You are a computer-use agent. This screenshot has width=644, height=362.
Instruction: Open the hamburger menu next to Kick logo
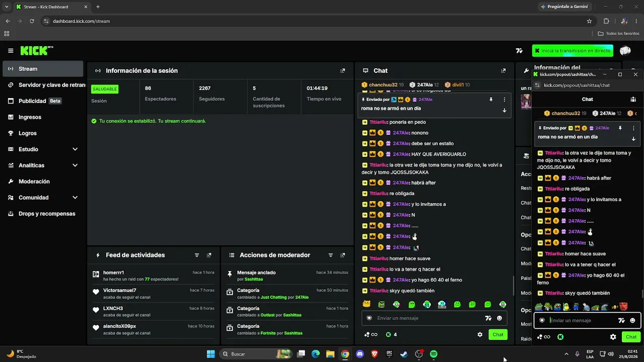coord(11,51)
